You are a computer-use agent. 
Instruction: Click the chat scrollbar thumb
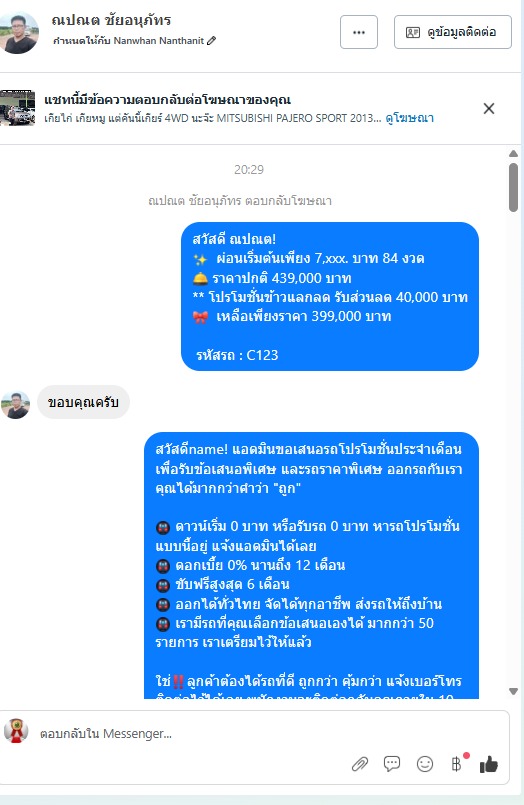[513, 187]
